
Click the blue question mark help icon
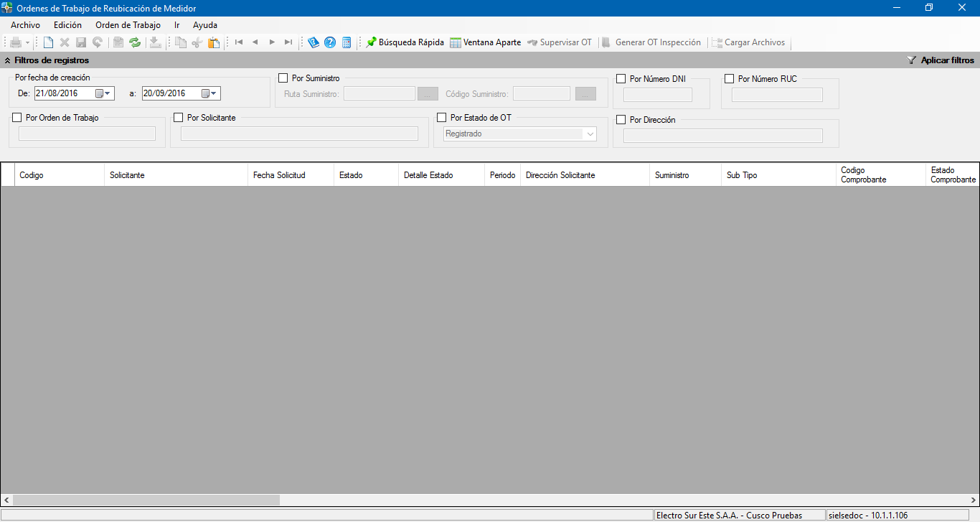(x=330, y=43)
